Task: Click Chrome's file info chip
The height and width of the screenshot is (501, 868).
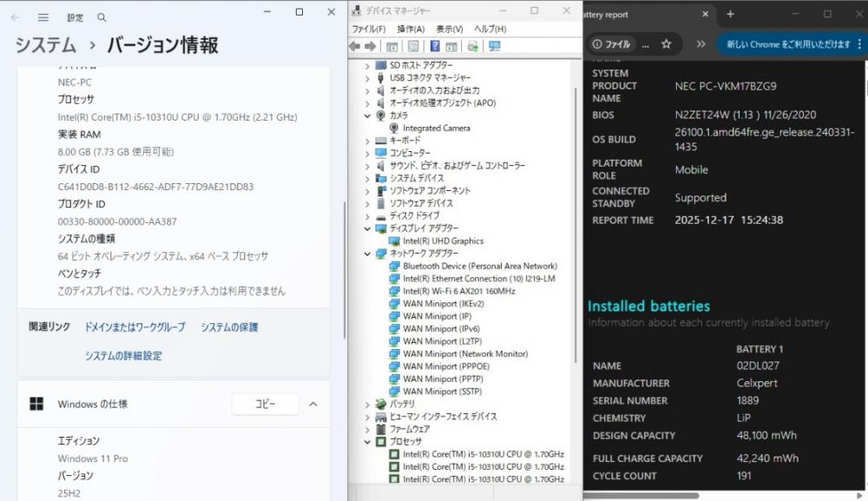Action: [611, 44]
